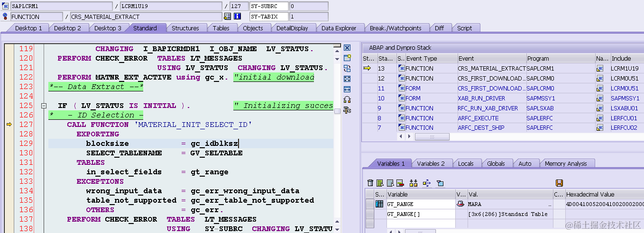
Task: Open the Structures tab
Action: pyautogui.click(x=185, y=28)
